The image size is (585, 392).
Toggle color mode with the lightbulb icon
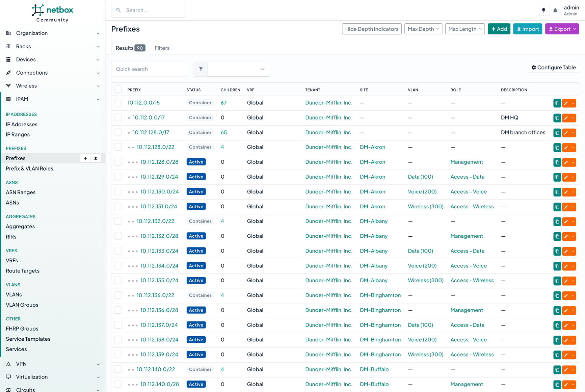click(x=543, y=10)
